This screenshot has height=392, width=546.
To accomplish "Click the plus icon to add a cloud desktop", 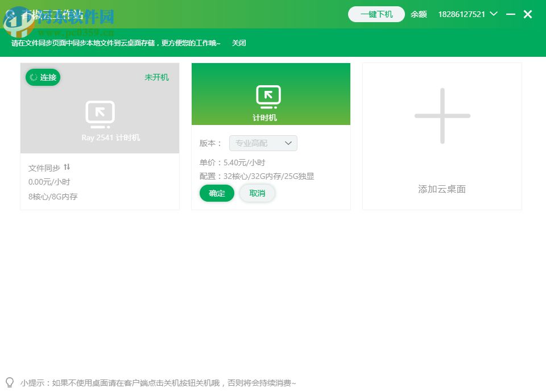I will tap(442, 115).
